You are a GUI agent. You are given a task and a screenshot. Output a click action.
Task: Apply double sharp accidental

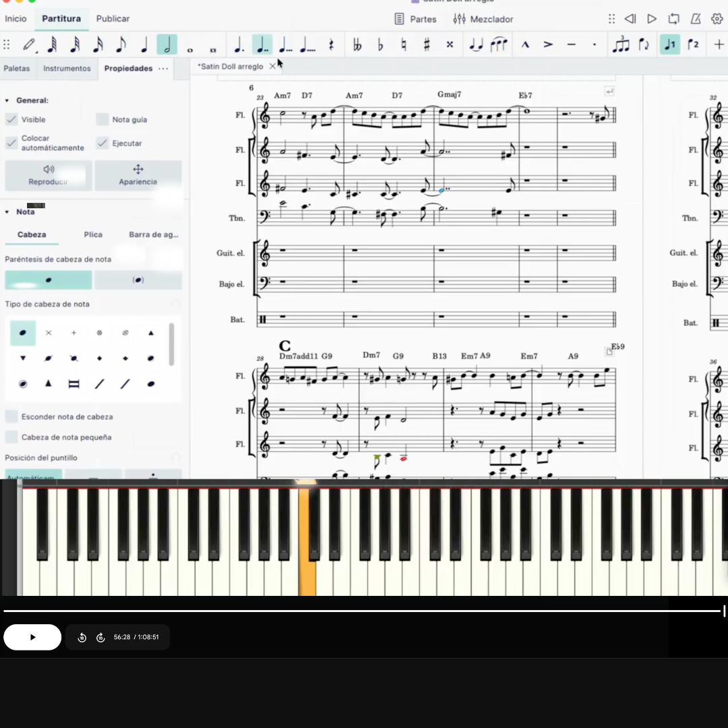point(450,44)
